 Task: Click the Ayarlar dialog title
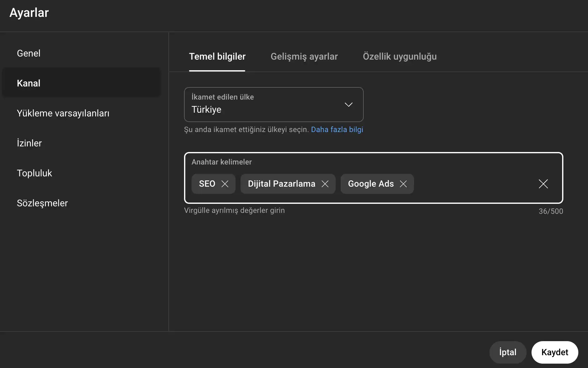[29, 13]
